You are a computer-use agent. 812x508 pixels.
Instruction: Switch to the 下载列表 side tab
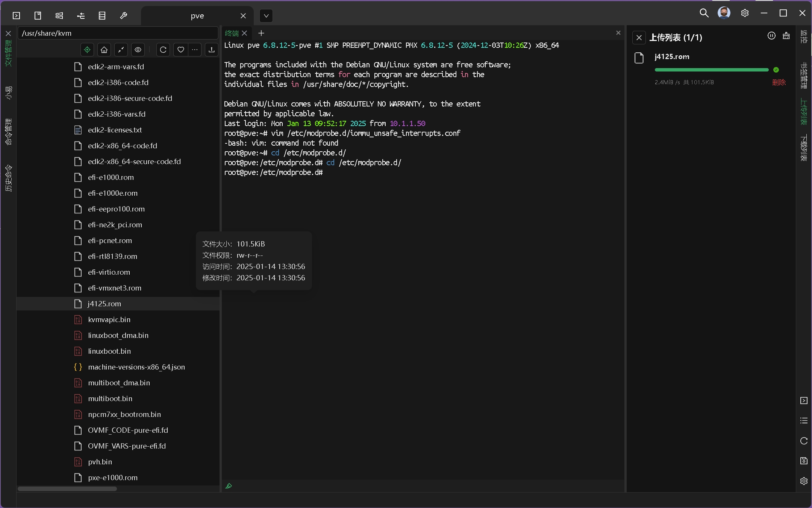[804, 148]
